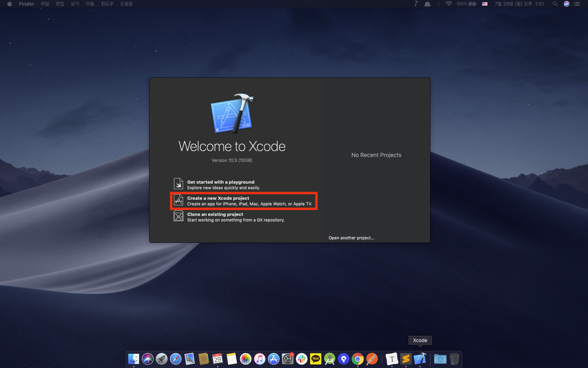
Task: Open Notes app in Dock
Action: (x=232, y=359)
